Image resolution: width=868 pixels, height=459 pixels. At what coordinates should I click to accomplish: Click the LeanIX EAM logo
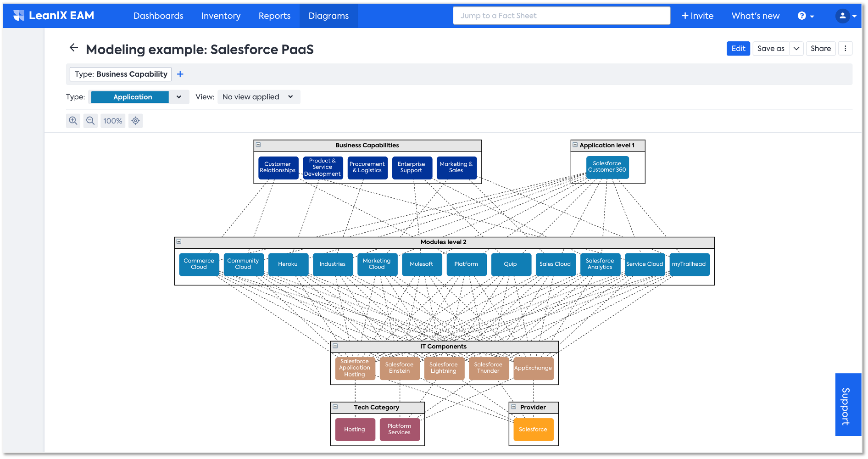click(54, 16)
